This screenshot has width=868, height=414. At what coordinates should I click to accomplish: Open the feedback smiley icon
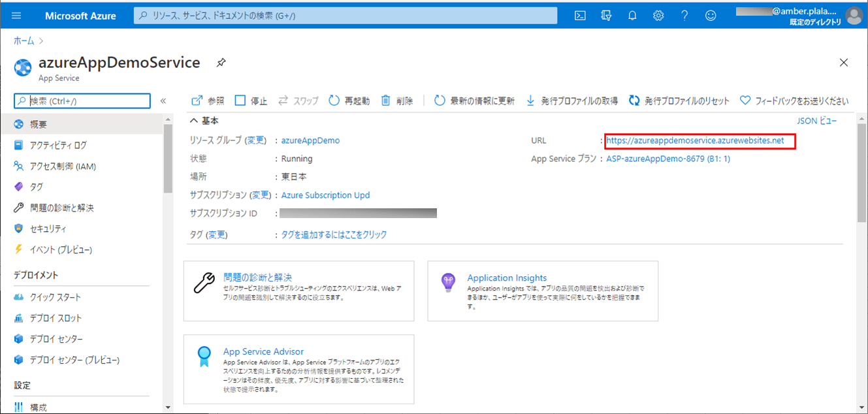(x=711, y=16)
